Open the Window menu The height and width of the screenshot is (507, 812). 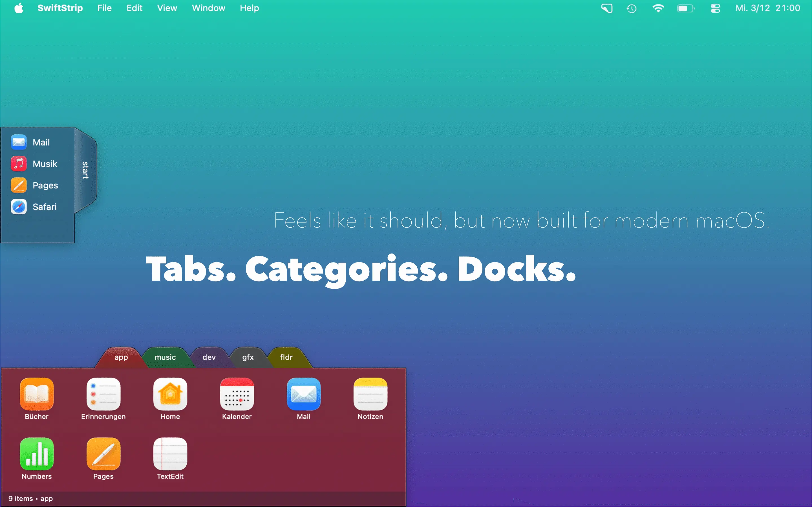point(208,8)
